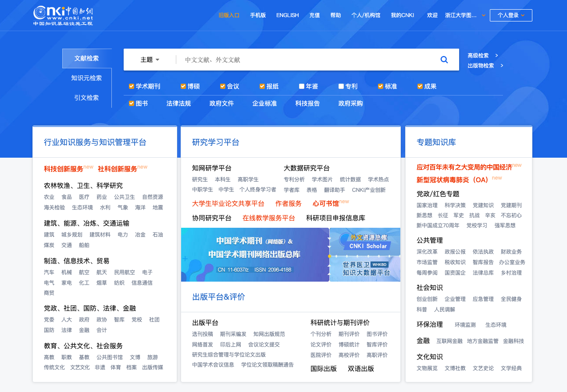Click the 学位论文领取稿酬通告 link
Screen dimensions: 567x392
pos(267,365)
